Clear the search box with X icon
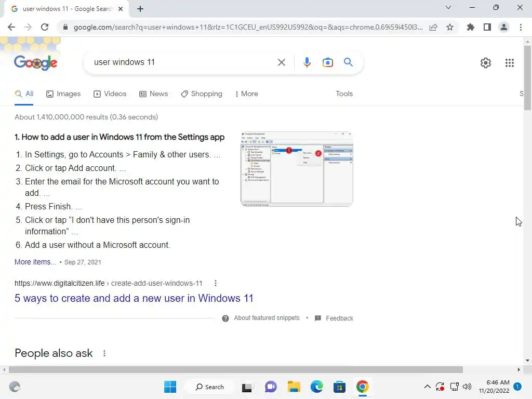The image size is (532, 399). coord(281,62)
